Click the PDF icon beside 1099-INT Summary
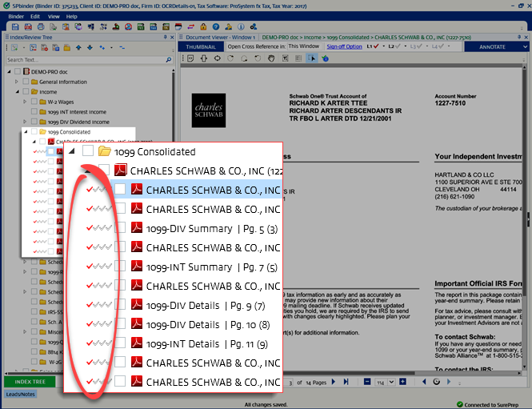Screen dimensions: 532x409 tap(136, 267)
